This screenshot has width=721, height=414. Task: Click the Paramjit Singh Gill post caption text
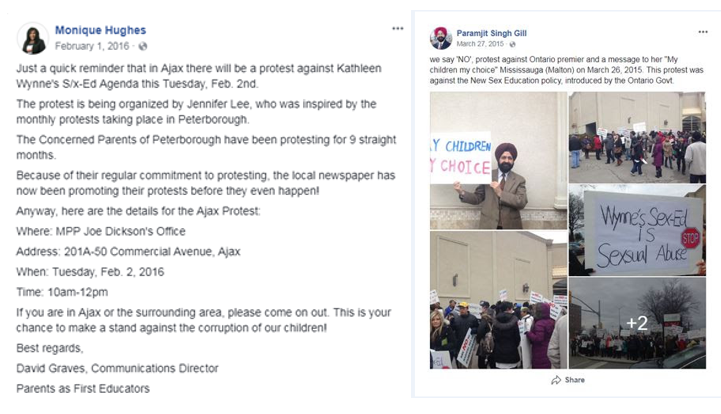(566, 70)
